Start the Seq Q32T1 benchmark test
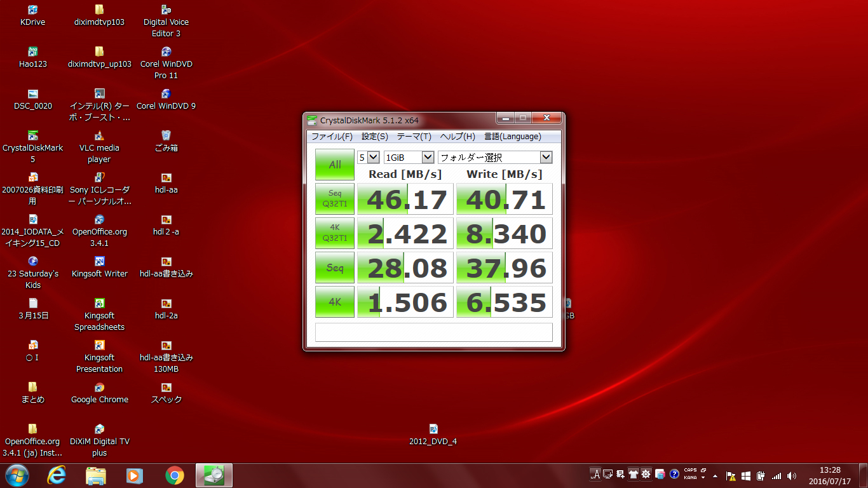Screen dimensions: 868x488 point(335,199)
